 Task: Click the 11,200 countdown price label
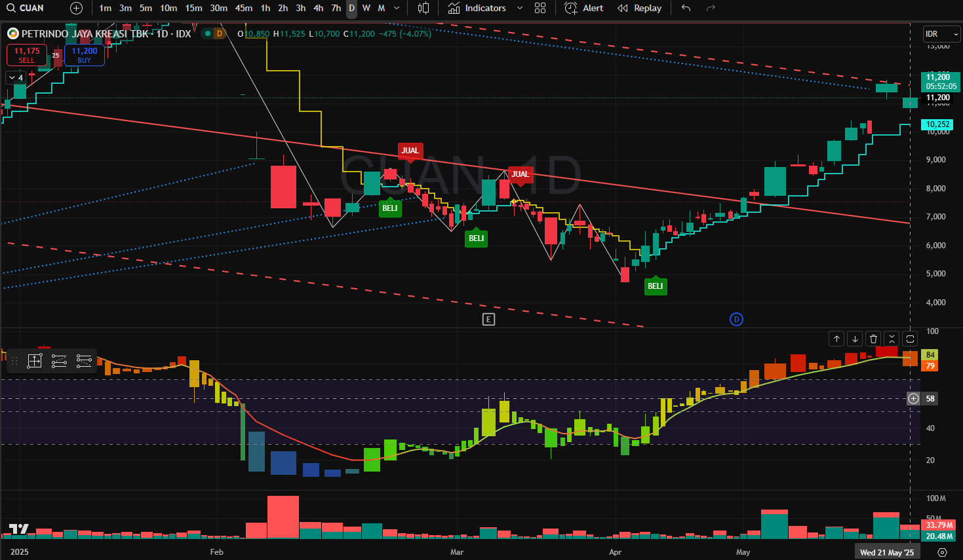[941, 82]
